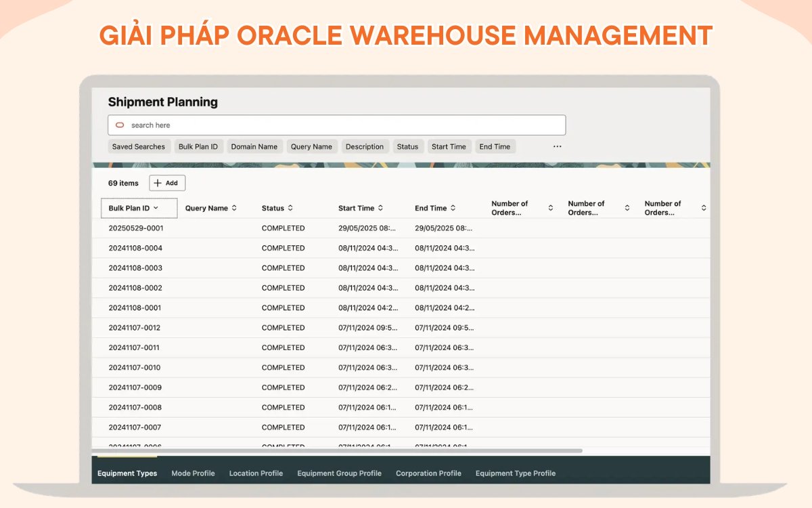This screenshot has width=812, height=508.
Task: Select row 20241107-0009
Action: click(401, 387)
